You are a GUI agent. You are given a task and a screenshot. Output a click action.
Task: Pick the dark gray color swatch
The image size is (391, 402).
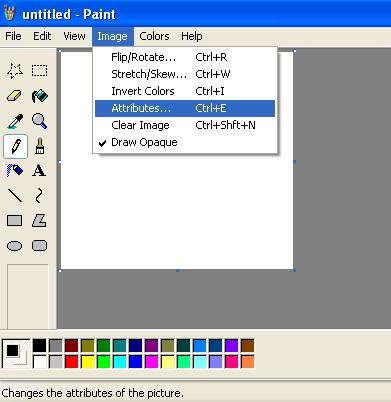tap(56, 346)
